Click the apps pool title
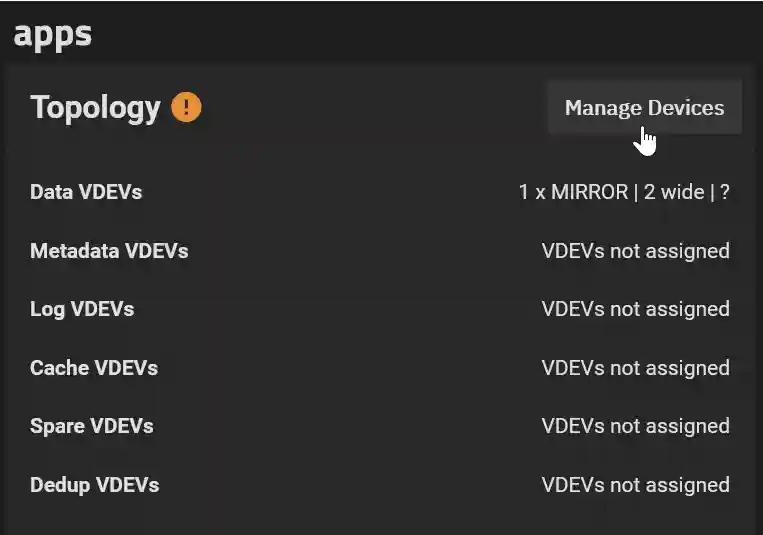763x535 pixels. tap(53, 33)
